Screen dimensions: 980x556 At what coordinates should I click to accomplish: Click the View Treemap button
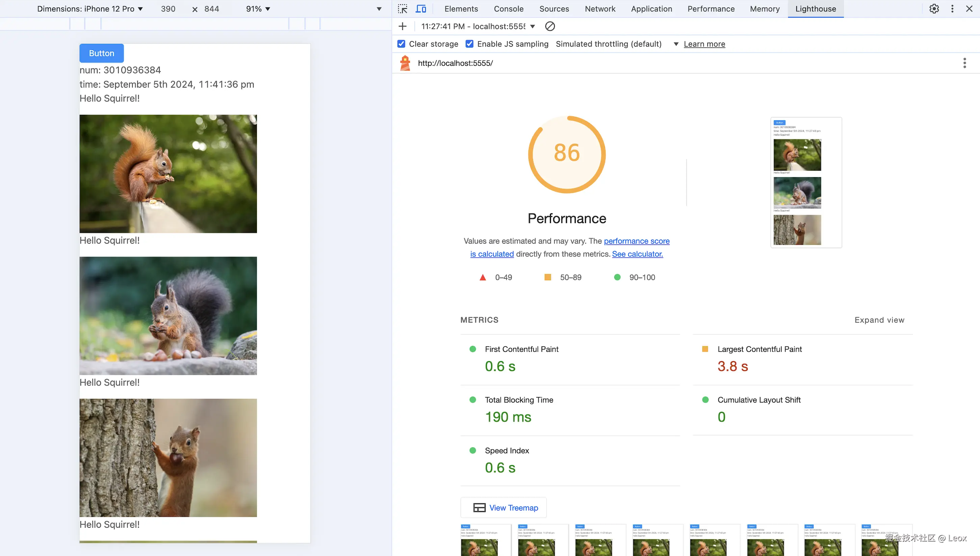pos(504,507)
